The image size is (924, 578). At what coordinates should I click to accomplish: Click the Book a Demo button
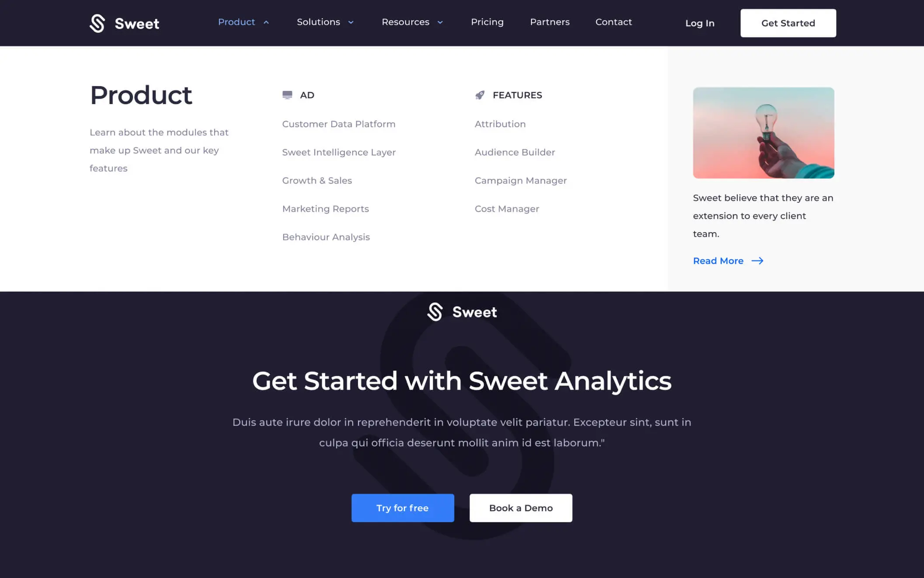click(521, 508)
